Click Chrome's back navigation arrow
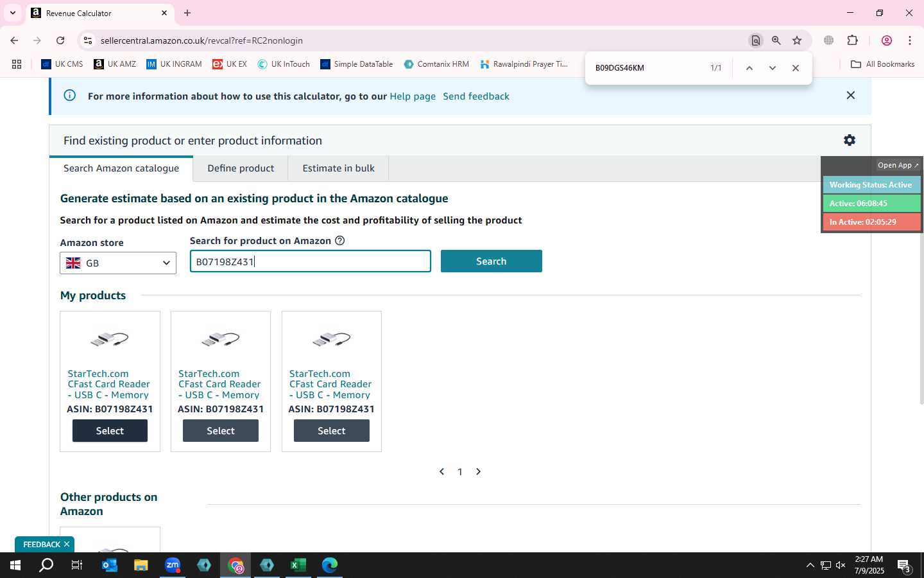 pos(14,40)
